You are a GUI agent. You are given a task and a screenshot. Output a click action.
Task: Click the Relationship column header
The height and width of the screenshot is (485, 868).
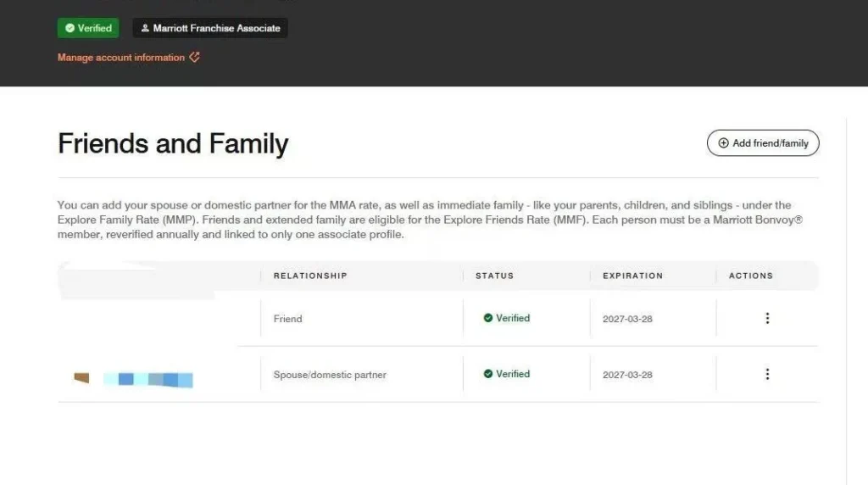(x=310, y=276)
